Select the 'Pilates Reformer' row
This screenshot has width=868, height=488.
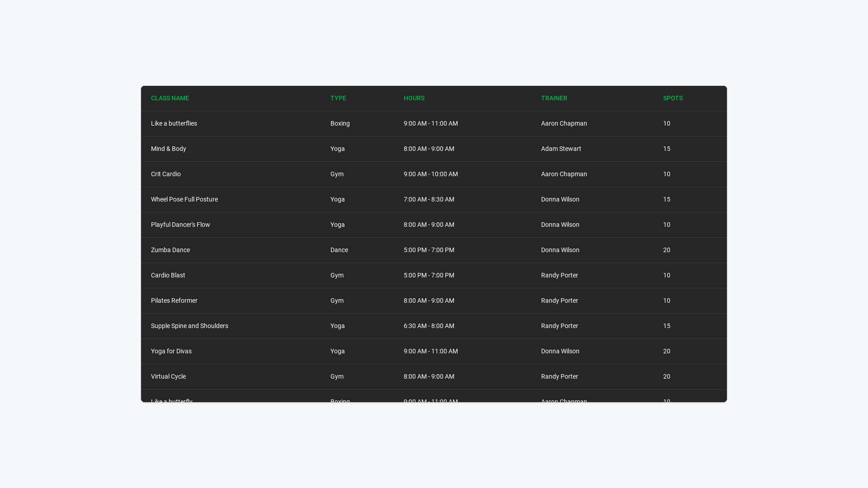pyautogui.click(x=174, y=300)
